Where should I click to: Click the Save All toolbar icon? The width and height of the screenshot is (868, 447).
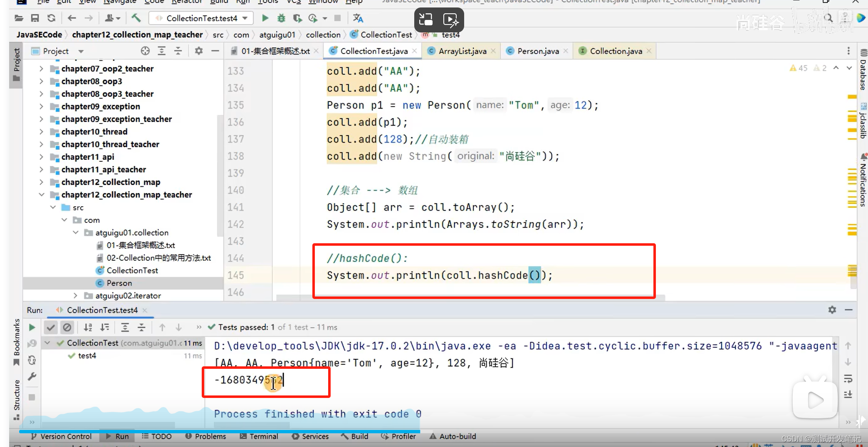point(35,18)
